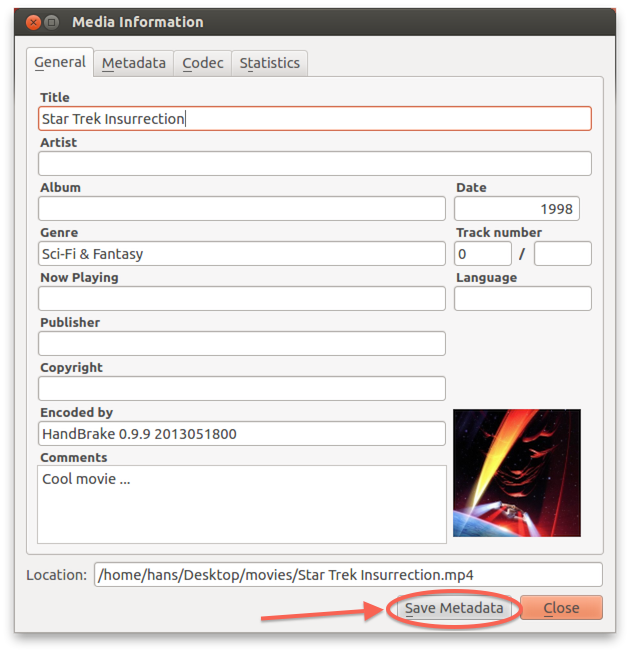Click the Title field with Star Trek Insurrection

[314, 119]
